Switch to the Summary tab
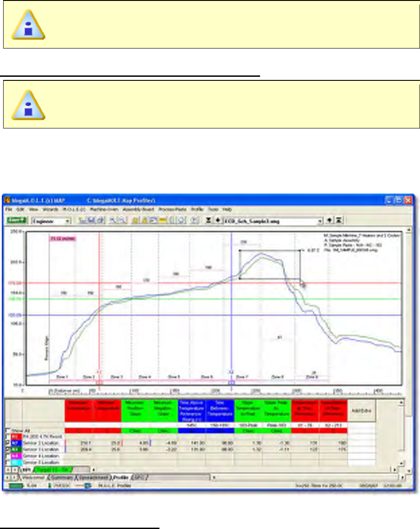The width and height of the screenshot is (420, 529). point(62,478)
